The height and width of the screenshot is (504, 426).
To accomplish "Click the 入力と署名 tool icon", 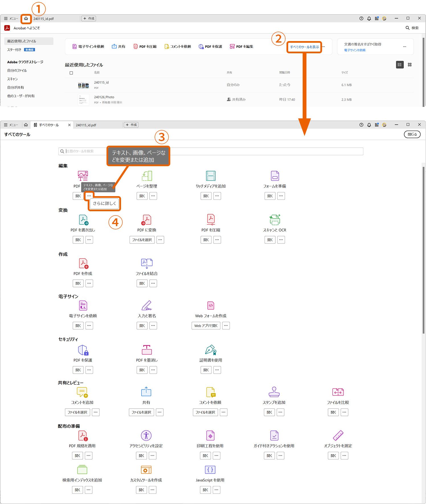I will tap(147, 306).
